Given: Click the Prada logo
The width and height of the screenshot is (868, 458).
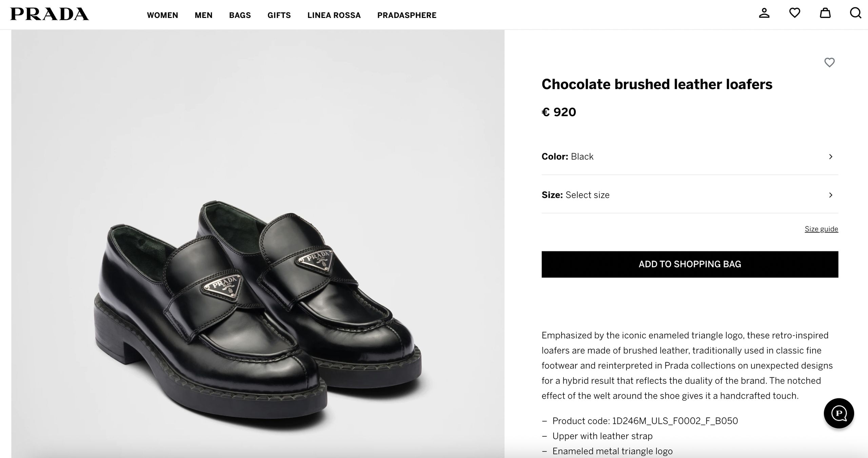Looking at the screenshot, I should click(50, 14).
